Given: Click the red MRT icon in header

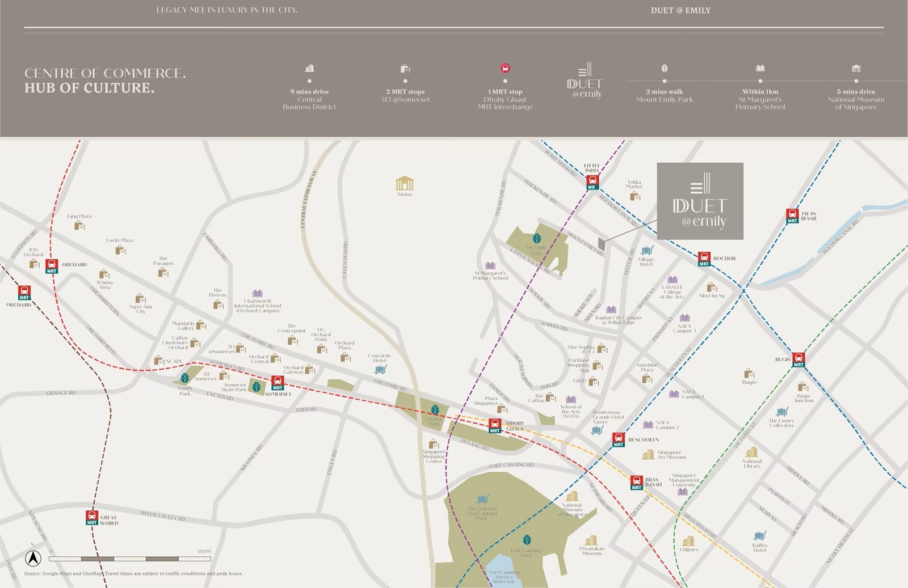Looking at the screenshot, I should 505,69.
